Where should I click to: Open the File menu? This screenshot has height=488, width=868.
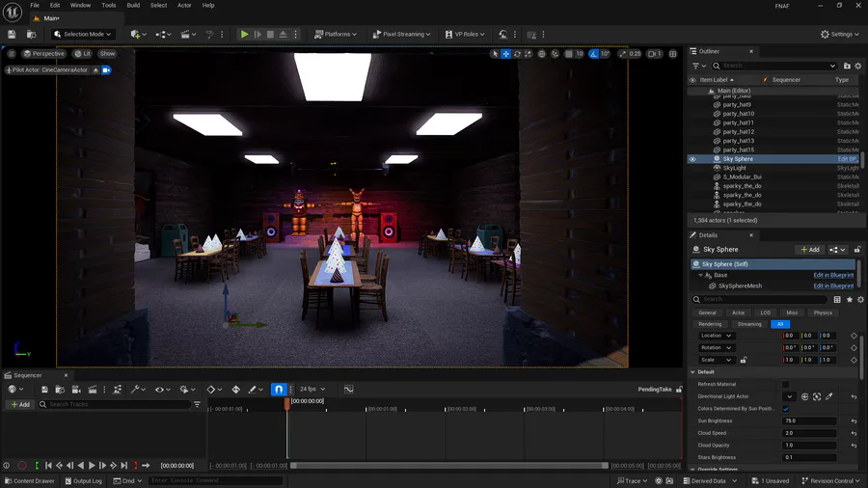point(35,5)
